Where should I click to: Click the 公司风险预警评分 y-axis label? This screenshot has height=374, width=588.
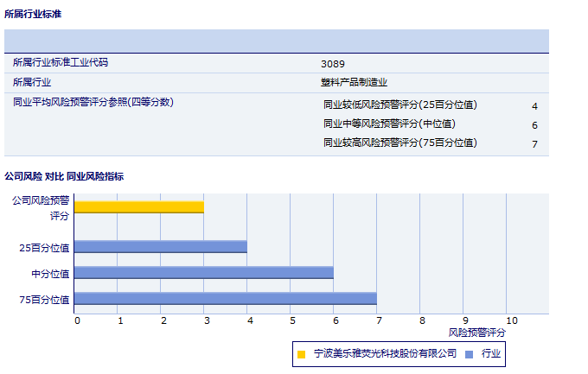click(42, 207)
